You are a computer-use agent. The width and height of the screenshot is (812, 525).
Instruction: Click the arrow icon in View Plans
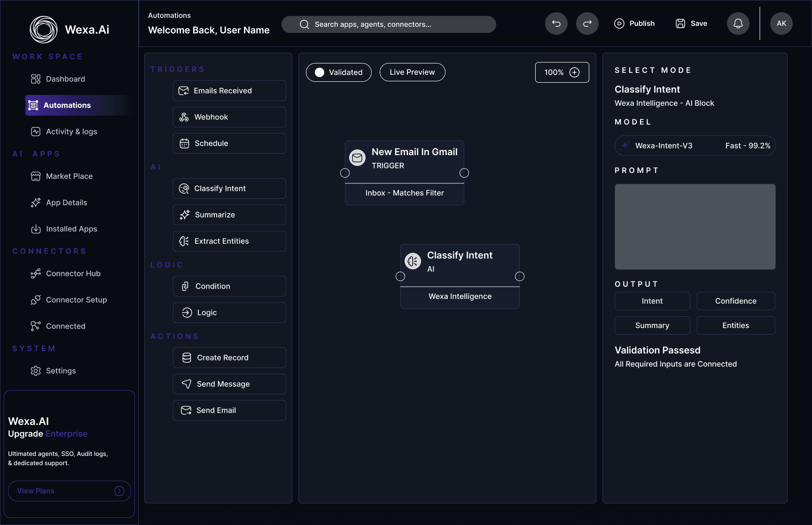pyautogui.click(x=119, y=491)
